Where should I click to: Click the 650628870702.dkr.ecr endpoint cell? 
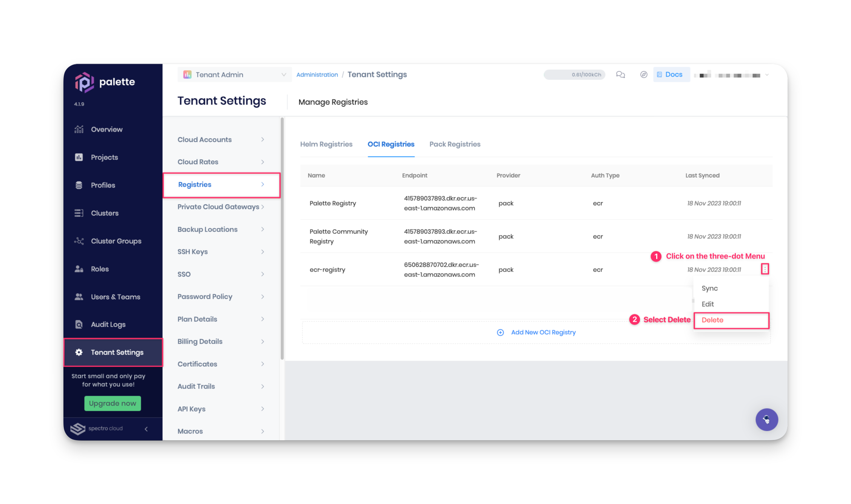(441, 270)
